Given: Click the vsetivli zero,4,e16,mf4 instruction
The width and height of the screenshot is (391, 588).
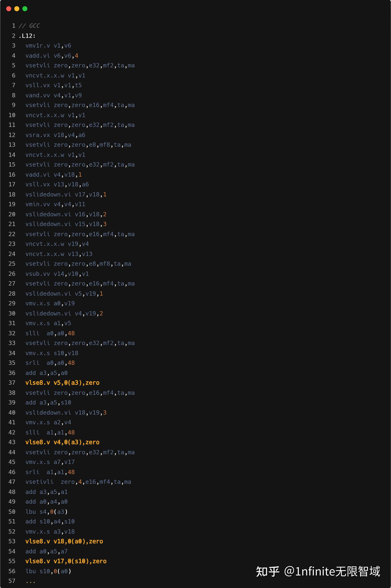Looking at the screenshot, I should 78,482.
